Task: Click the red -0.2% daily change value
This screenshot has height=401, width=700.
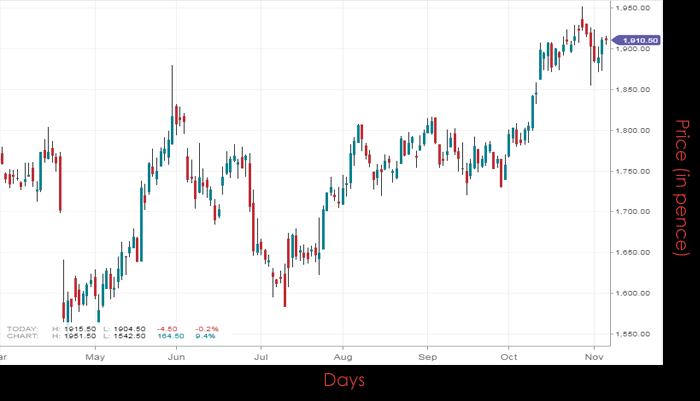Action: [x=209, y=328]
